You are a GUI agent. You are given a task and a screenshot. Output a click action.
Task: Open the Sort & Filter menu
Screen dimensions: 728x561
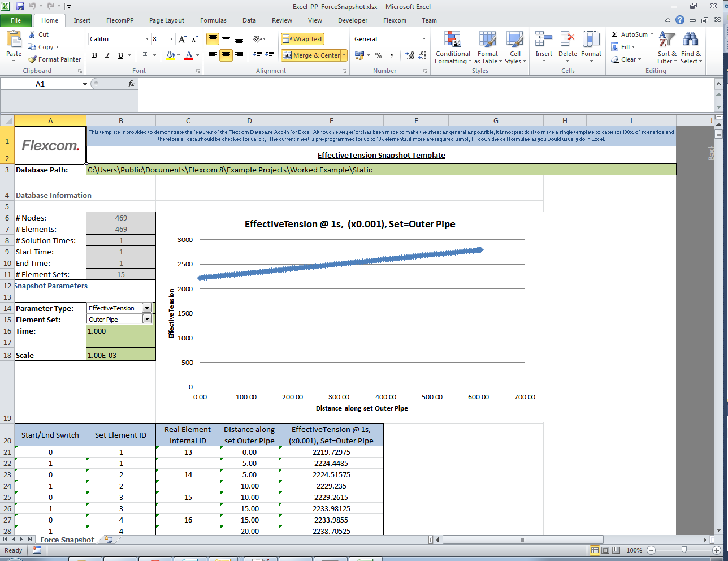click(x=667, y=48)
